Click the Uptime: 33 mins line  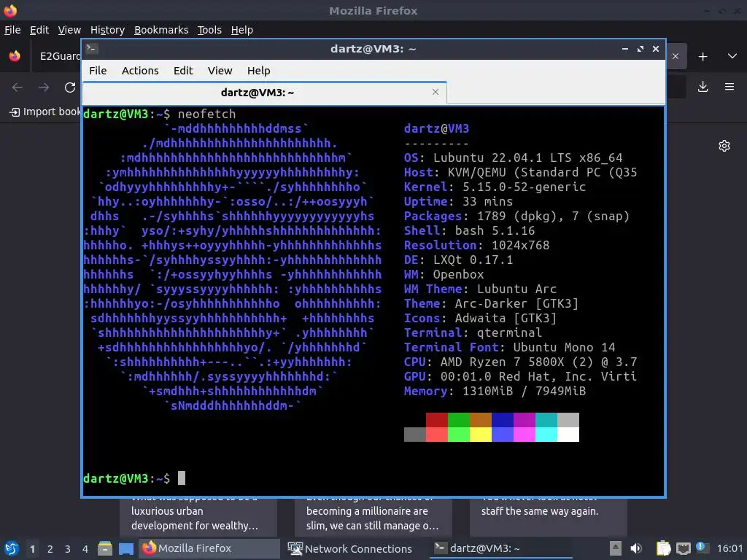click(458, 201)
